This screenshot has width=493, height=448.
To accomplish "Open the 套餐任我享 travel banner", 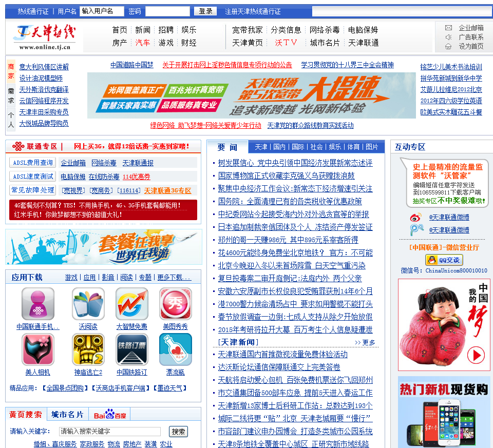I will (x=104, y=247).
